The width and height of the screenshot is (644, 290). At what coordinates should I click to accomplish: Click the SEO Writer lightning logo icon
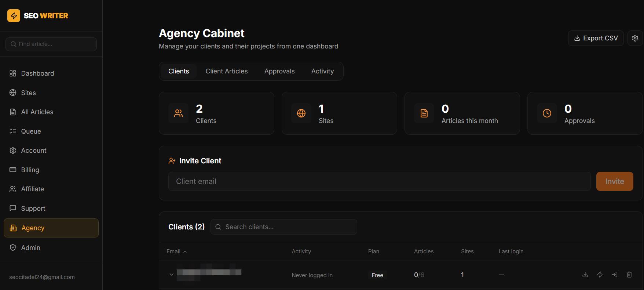click(x=14, y=15)
